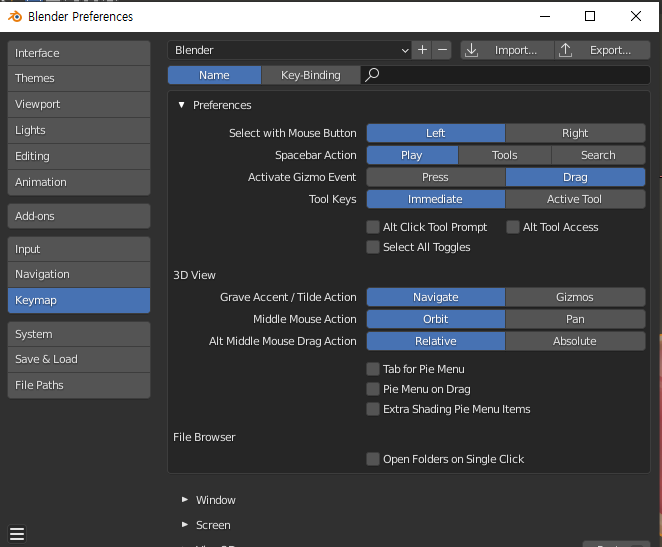The image size is (662, 547).
Task: Set Grave Accent action to Gizmos
Action: click(x=575, y=297)
